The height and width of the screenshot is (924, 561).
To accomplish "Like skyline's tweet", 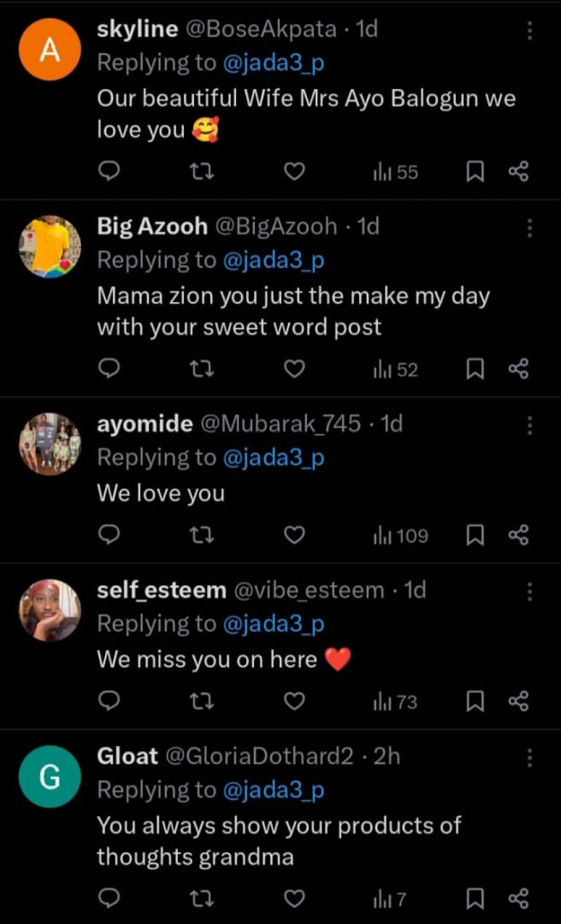I will click(x=295, y=171).
